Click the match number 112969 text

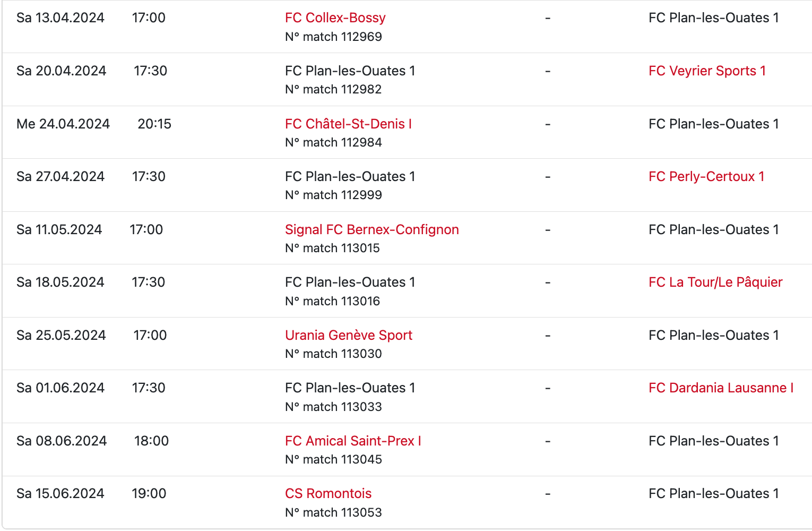[x=333, y=37]
